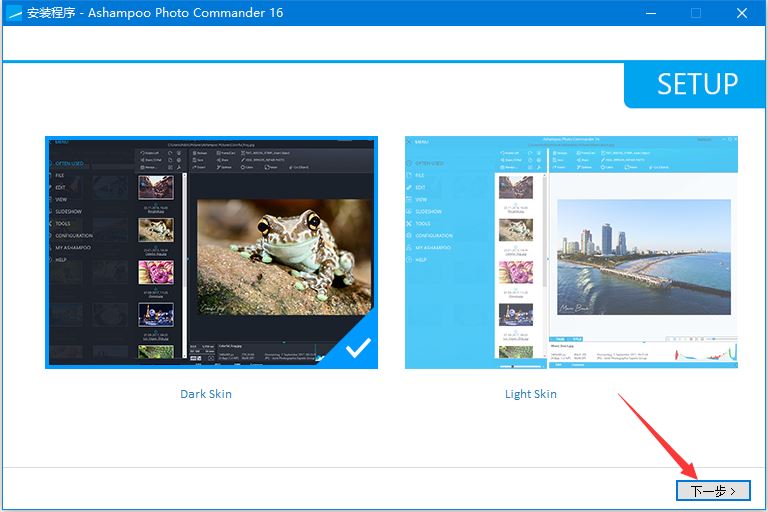Close the installer window
Viewport: 768px width, 512px height.
click(x=742, y=13)
